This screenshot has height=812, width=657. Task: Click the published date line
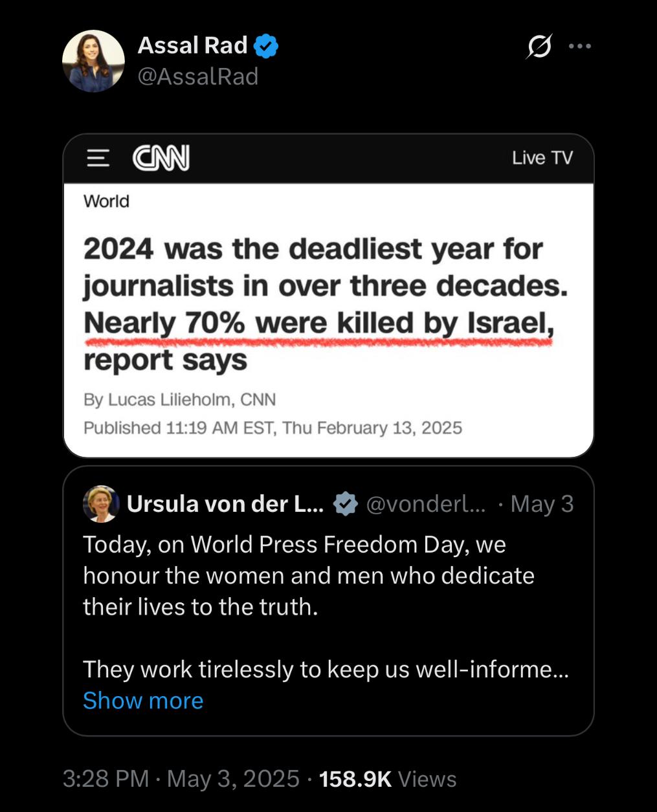tap(273, 428)
